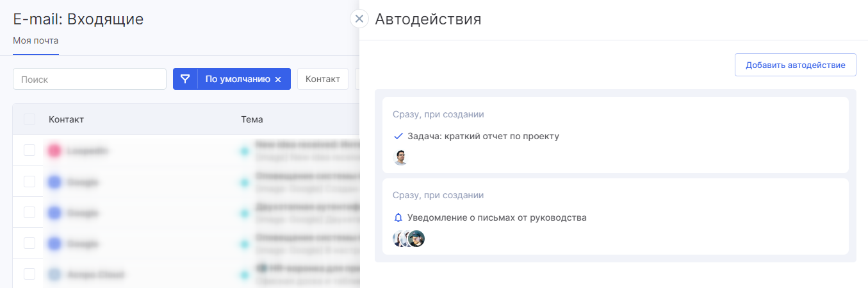The height and width of the screenshot is (288, 868).
Task: Click the teal status dot in the first row
Action: pos(244,151)
